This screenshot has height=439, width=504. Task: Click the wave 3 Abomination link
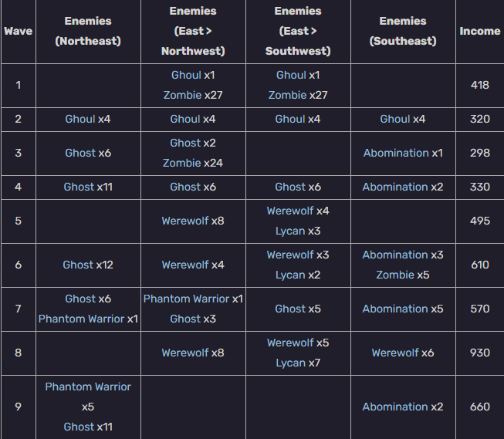pos(396,153)
